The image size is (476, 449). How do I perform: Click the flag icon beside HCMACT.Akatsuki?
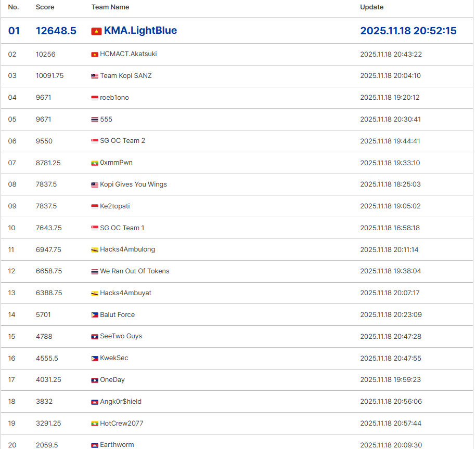95,55
